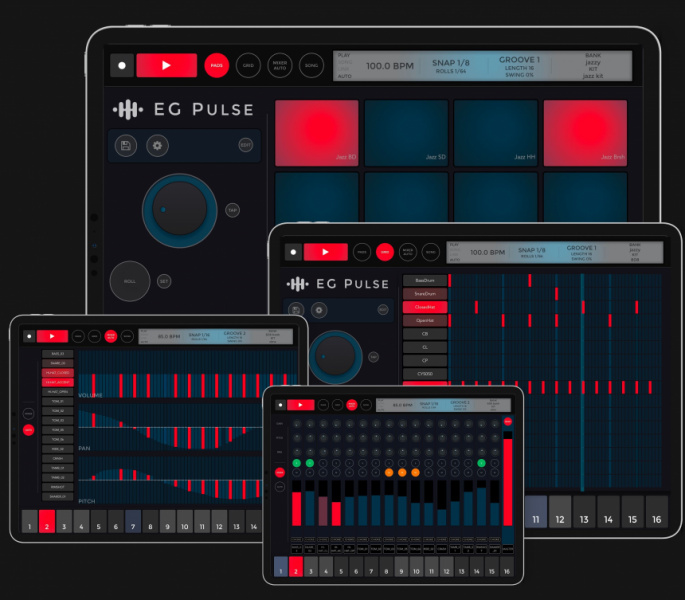This screenshot has width=685, height=600.
Task: Select the CYS050 track row
Action: pyautogui.click(x=425, y=374)
